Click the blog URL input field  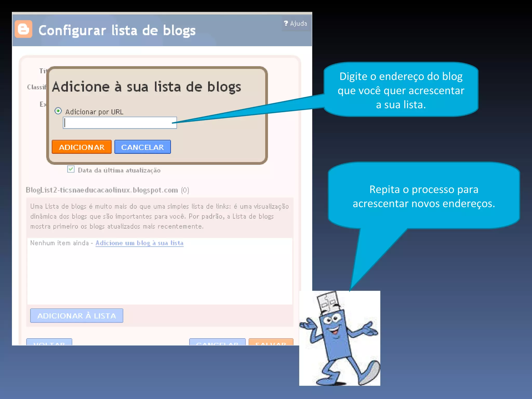(120, 123)
